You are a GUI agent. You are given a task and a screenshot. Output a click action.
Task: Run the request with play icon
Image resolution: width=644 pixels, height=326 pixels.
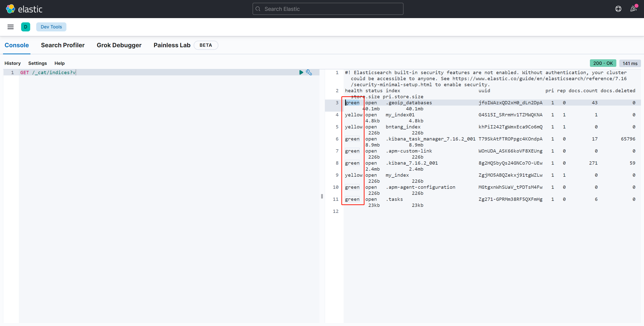coord(301,72)
